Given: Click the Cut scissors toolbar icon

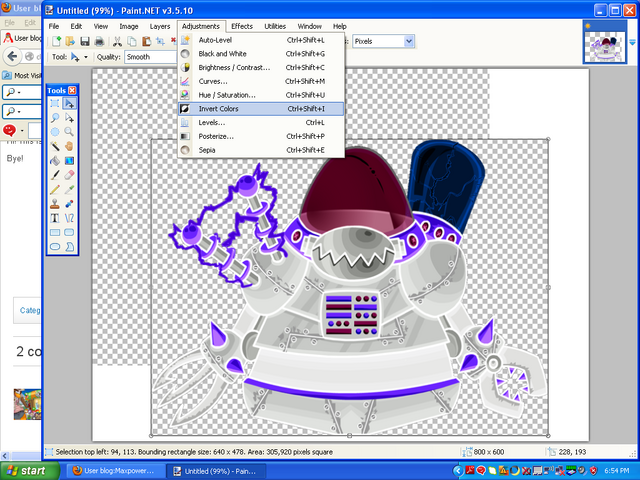Looking at the screenshot, I should click(117, 41).
